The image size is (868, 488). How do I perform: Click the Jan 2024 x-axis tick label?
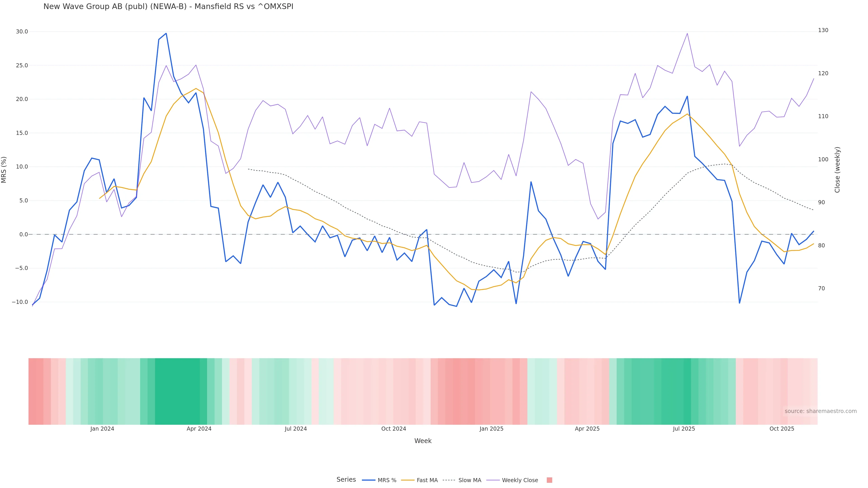[102, 429]
